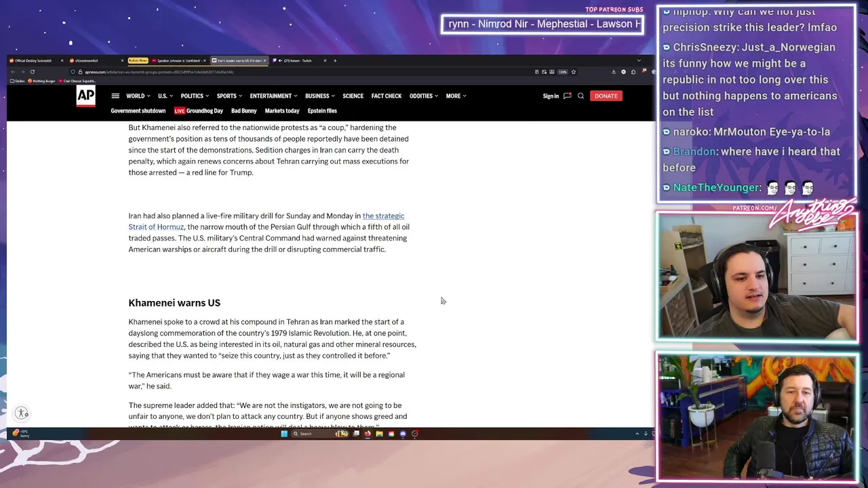Expand the Sports navigation dropdown
Image resolution: width=868 pixels, height=488 pixels.
pyautogui.click(x=229, y=96)
